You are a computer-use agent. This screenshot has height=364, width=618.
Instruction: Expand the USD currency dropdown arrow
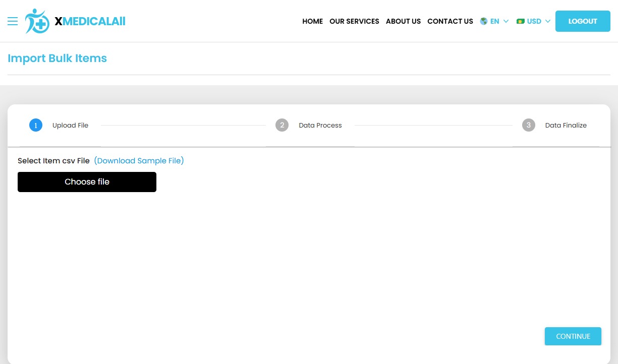(x=548, y=21)
